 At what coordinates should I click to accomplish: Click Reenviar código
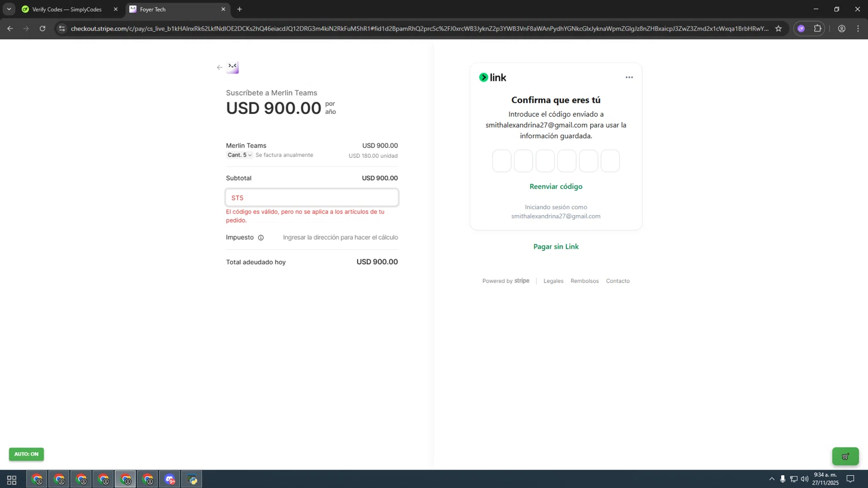tap(556, 187)
